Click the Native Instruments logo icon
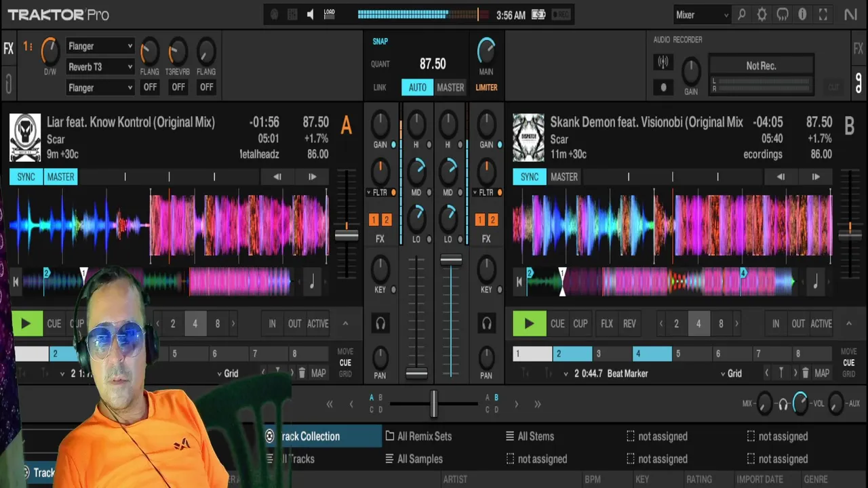868x488 pixels. point(850,14)
